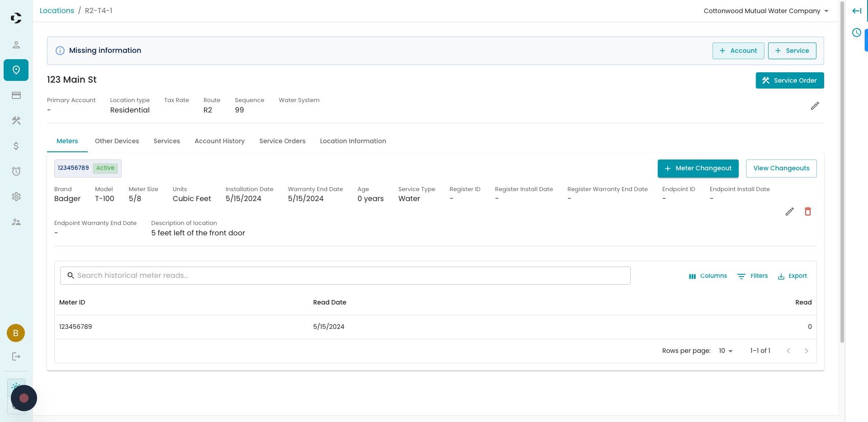Click the logout icon in the sidebar
The image size is (868, 422).
coord(16,356)
